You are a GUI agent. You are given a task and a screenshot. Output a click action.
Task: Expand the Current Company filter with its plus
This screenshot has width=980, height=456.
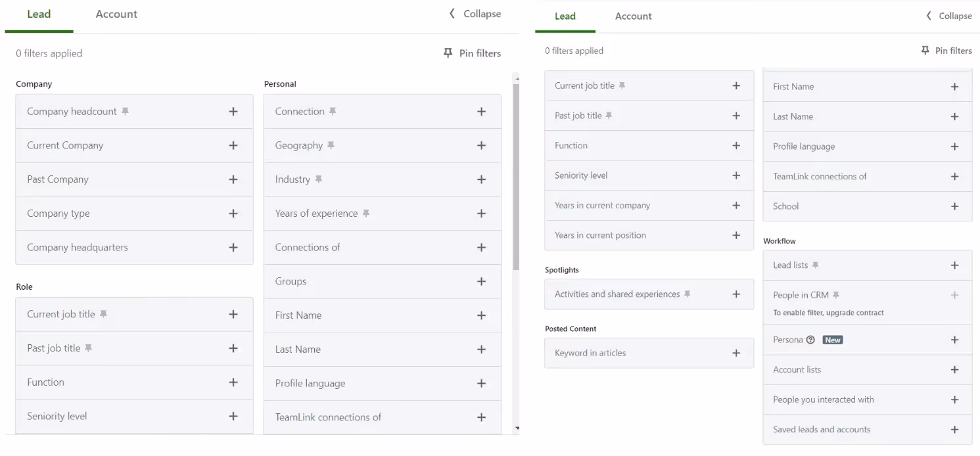[233, 145]
